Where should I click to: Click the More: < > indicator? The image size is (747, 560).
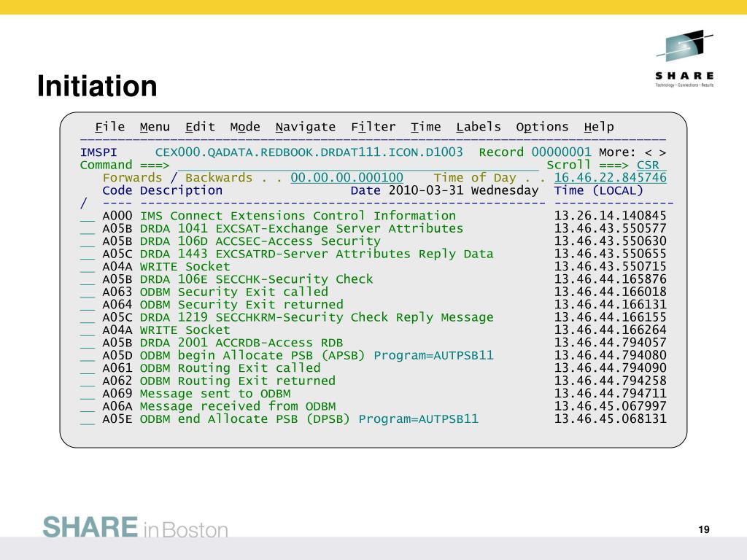point(632,152)
